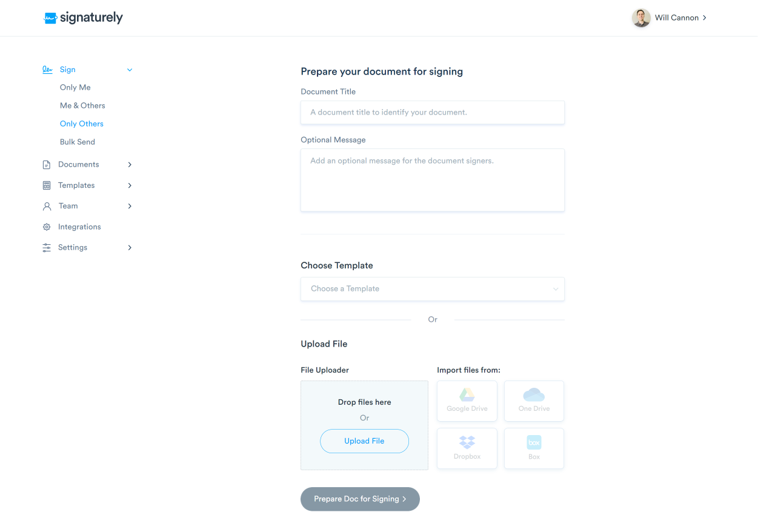Image resolution: width=758 pixels, height=532 pixels.
Task: Open the Choose a Template dropdown
Action: (432, 289)
